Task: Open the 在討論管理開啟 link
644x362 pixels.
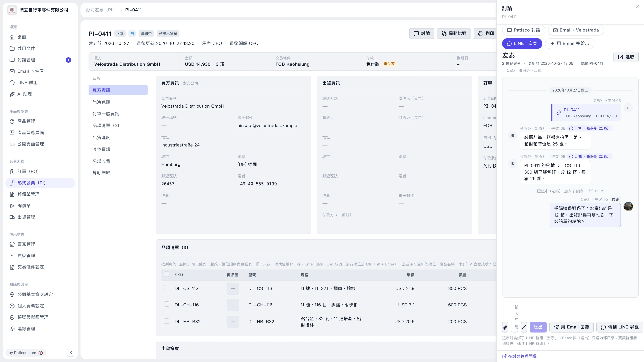Action: click(x=520, y=356)
